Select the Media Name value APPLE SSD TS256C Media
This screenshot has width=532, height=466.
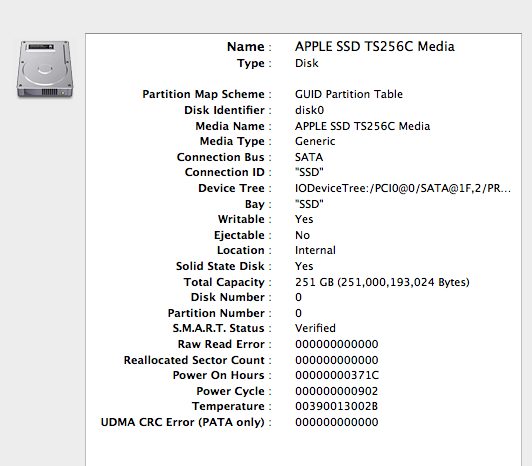(362, 126)
